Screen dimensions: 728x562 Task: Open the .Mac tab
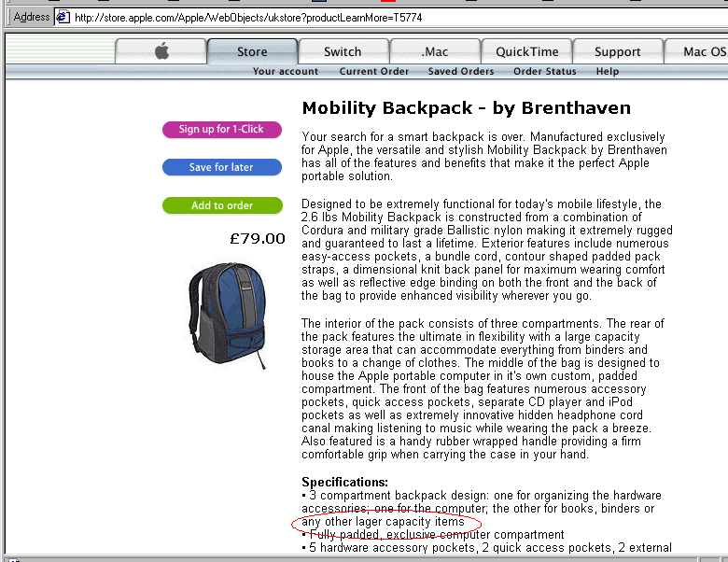point(434,51)
